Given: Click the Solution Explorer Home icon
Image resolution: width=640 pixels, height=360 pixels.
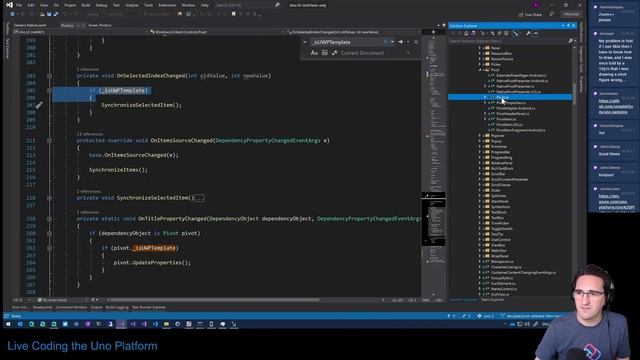Looking at the screenshot, I should (x=466, y=33).
